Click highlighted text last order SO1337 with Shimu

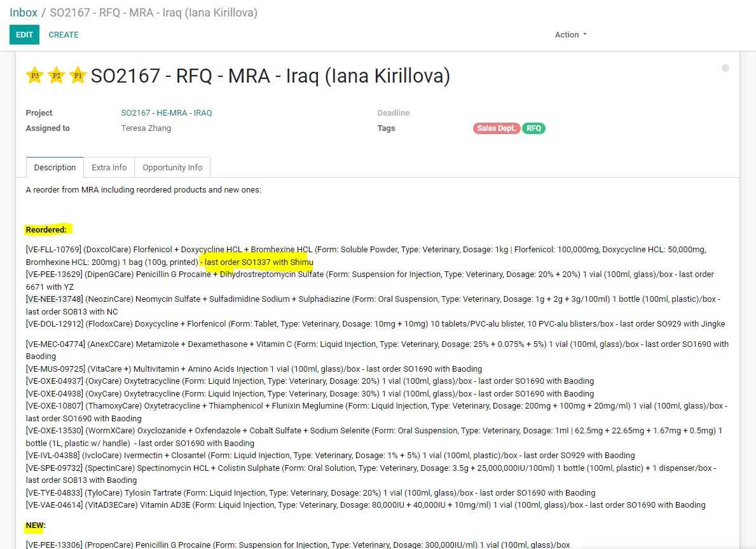tap(259, 262)
